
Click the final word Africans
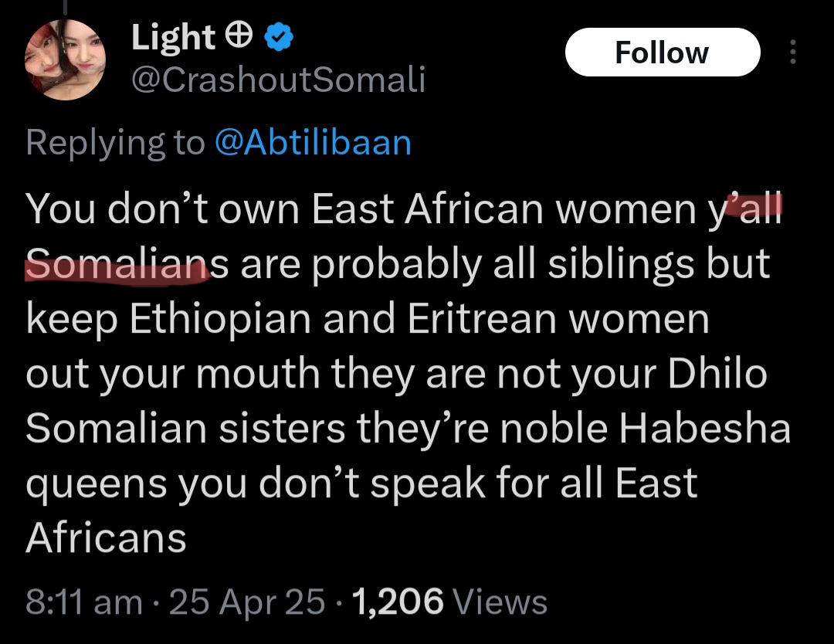107,537
